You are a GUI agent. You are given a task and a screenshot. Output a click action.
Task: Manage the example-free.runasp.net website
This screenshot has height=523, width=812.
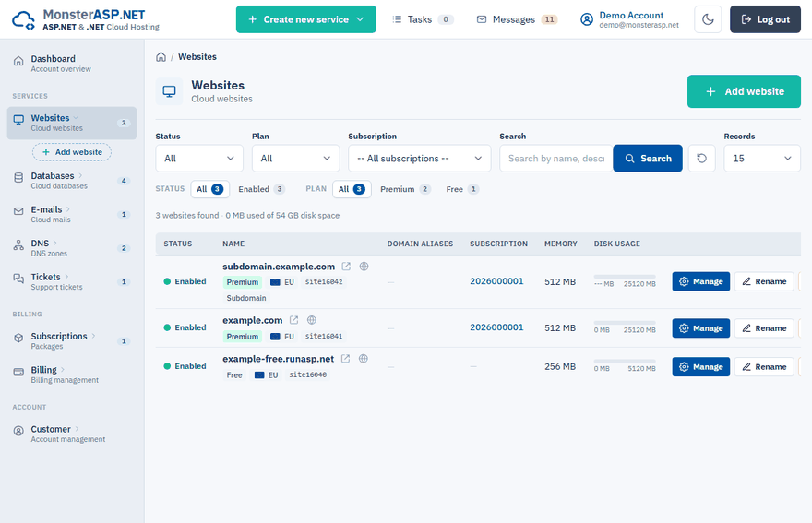(x=700, y=366)
